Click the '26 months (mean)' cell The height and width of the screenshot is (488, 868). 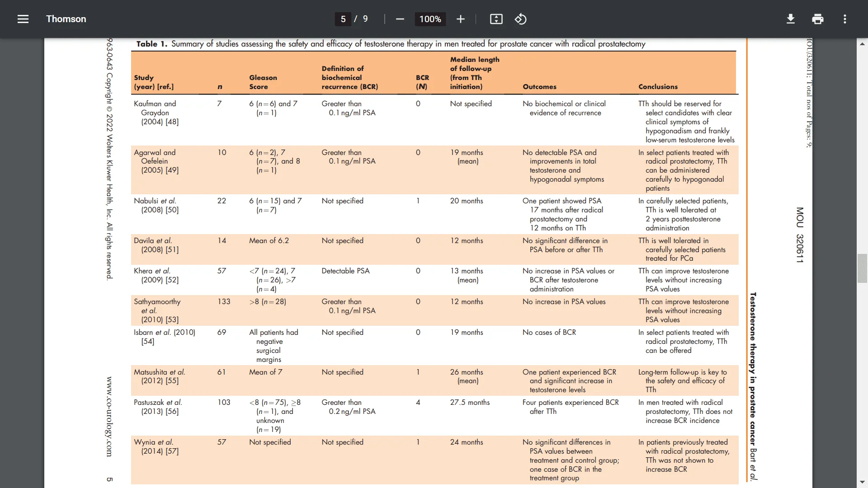[x=467, y=376]
